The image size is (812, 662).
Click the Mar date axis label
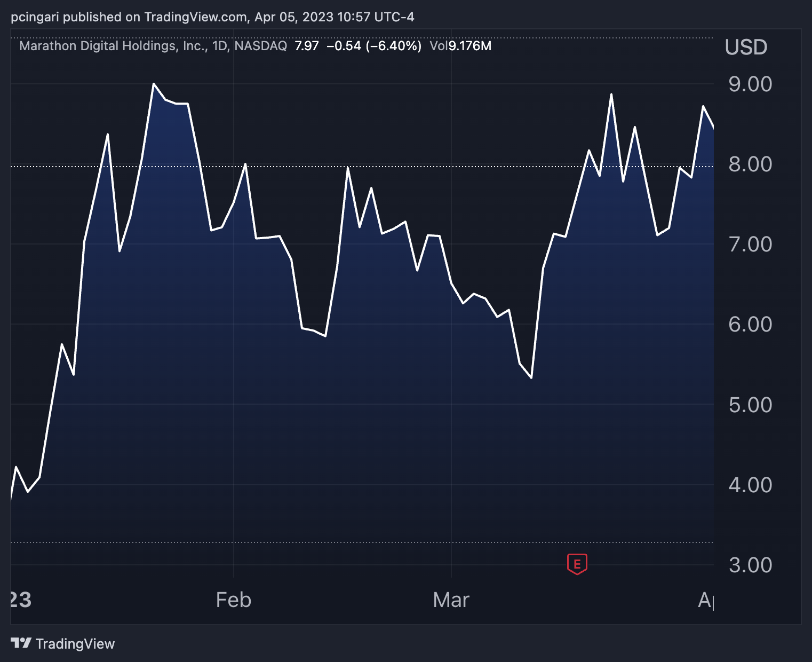(451, 600)
